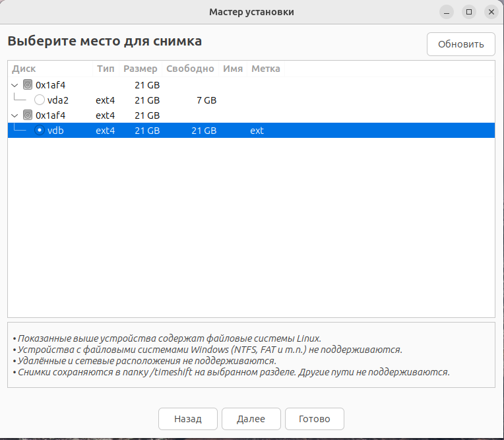The height and width of the screenshot is (440, 504).
Task: Click the 'ext' label of vdb
Action: click(257, 131)
